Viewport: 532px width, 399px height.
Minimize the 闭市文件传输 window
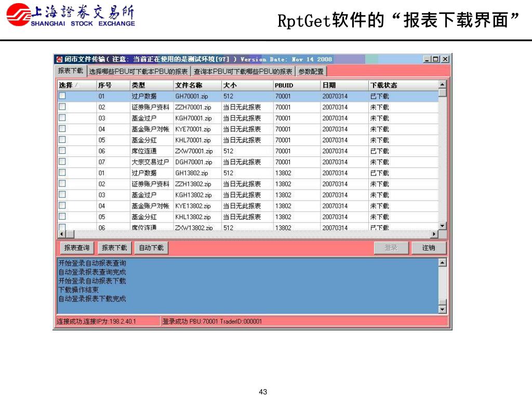[428, 59]
